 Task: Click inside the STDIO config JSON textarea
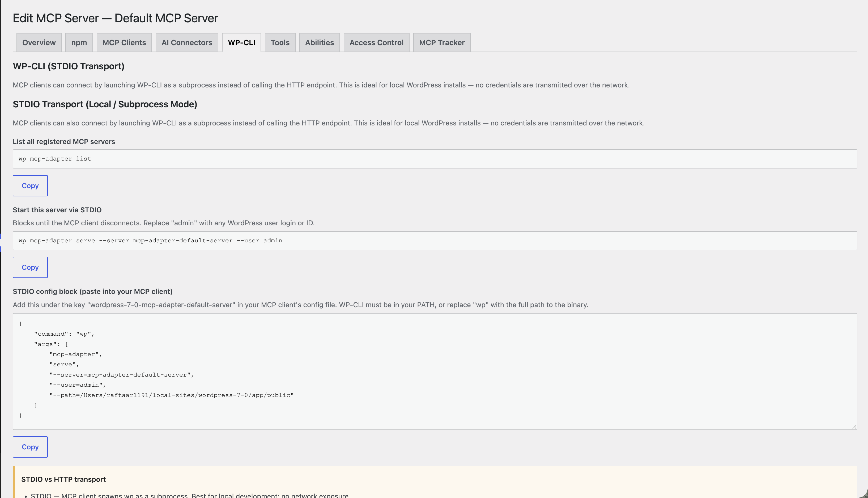point(435,372)
